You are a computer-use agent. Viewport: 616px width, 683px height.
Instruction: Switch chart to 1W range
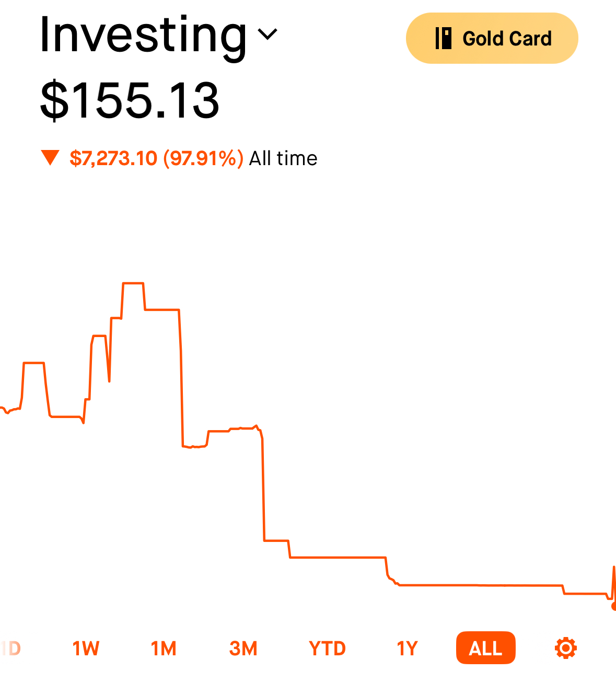[86, 649]
